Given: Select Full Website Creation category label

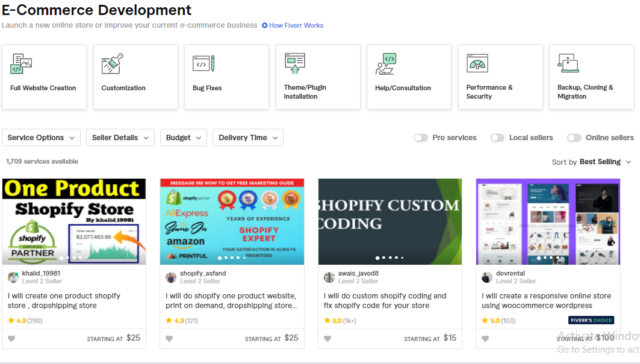Looking at the screenshot, I should (43, 88).
